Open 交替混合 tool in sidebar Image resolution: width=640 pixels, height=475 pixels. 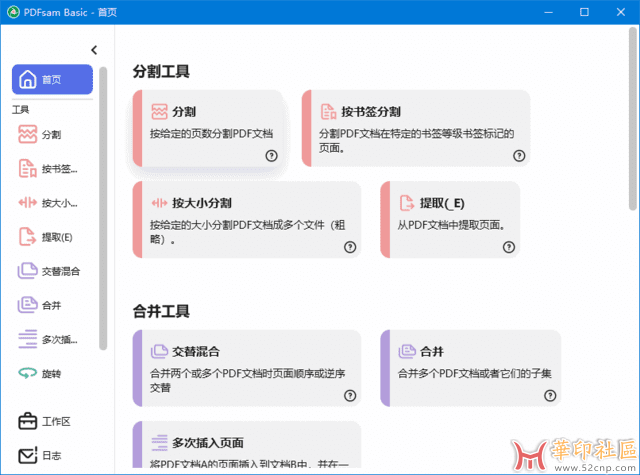point(28,271)
